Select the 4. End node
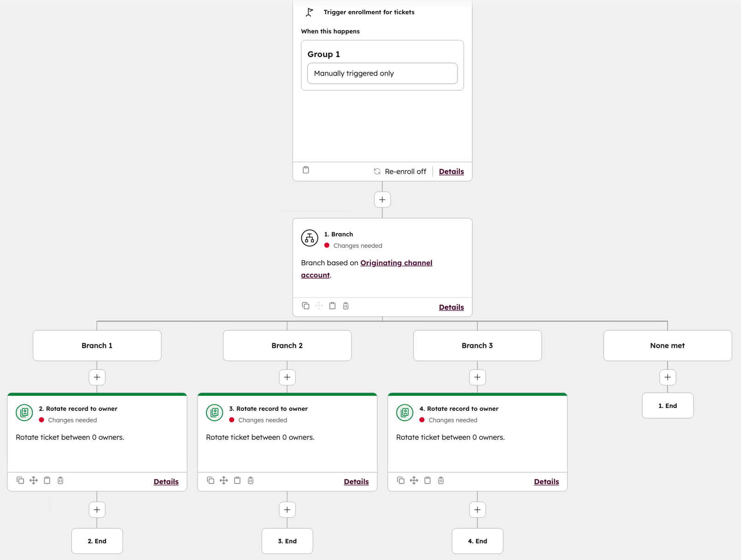This screenshot has height=560, width=741. [x=477, y=541]
